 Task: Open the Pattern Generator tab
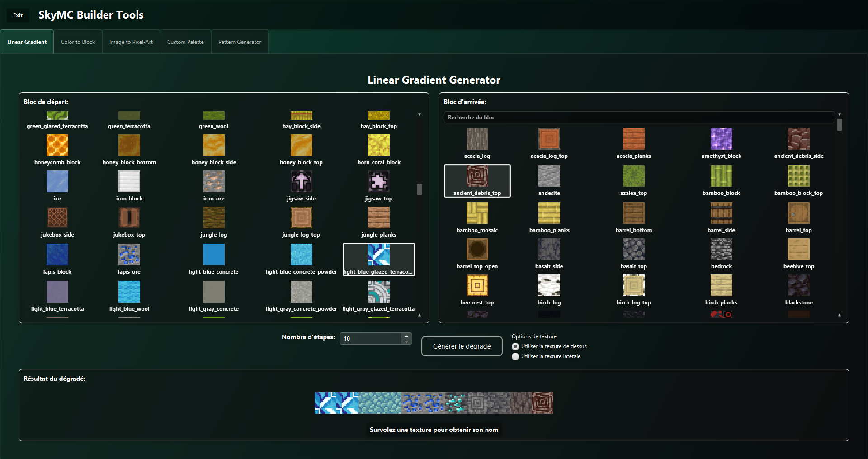240,42
